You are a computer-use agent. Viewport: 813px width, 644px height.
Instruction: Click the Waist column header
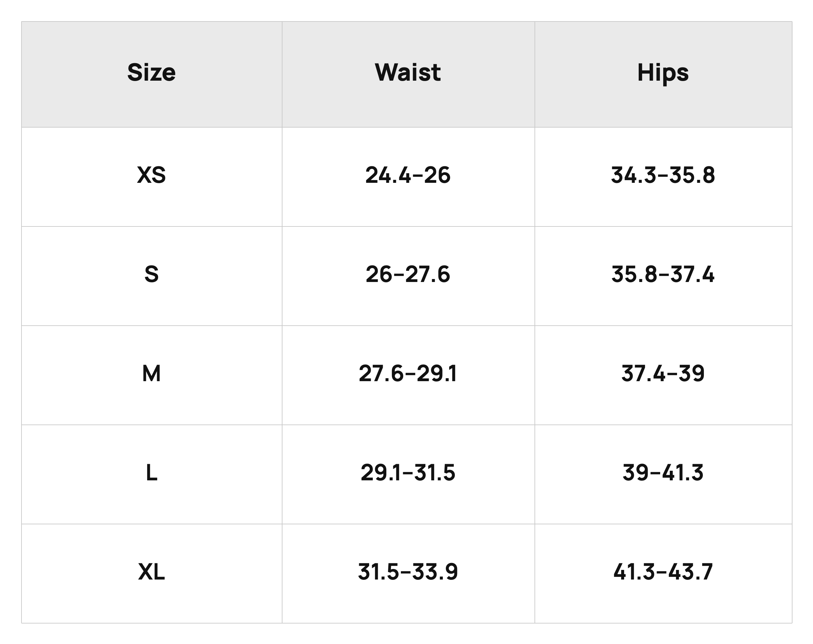408,74
